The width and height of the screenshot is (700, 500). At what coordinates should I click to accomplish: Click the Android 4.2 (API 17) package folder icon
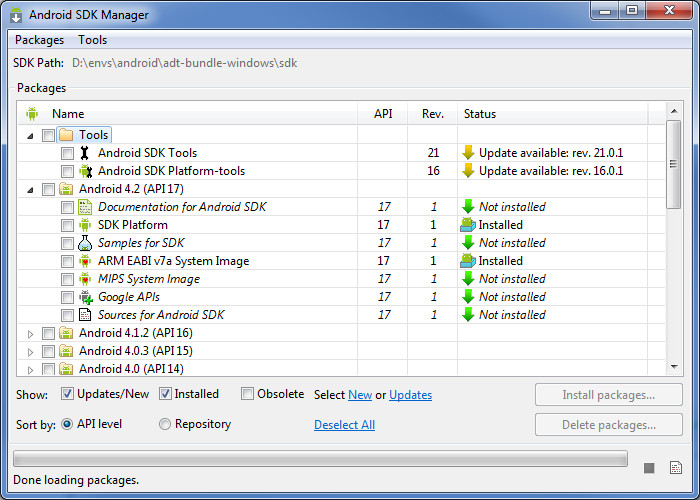coord(66,189)
